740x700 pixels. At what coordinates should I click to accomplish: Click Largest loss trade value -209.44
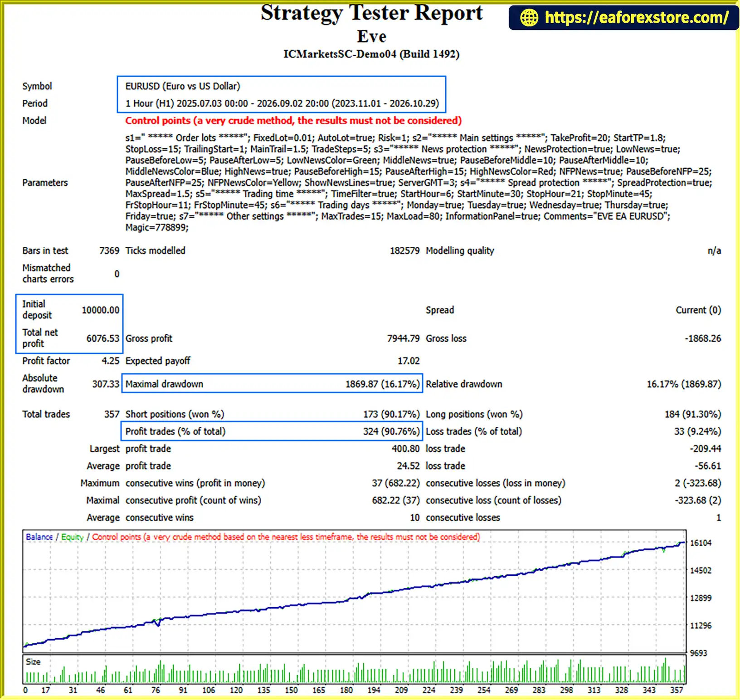(x=705, y=449)
